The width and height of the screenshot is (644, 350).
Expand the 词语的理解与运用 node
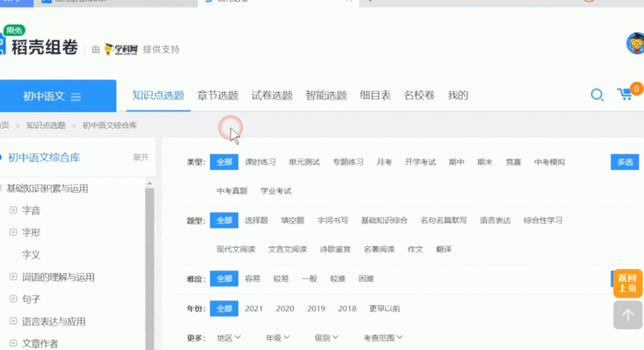coord(13,276)
